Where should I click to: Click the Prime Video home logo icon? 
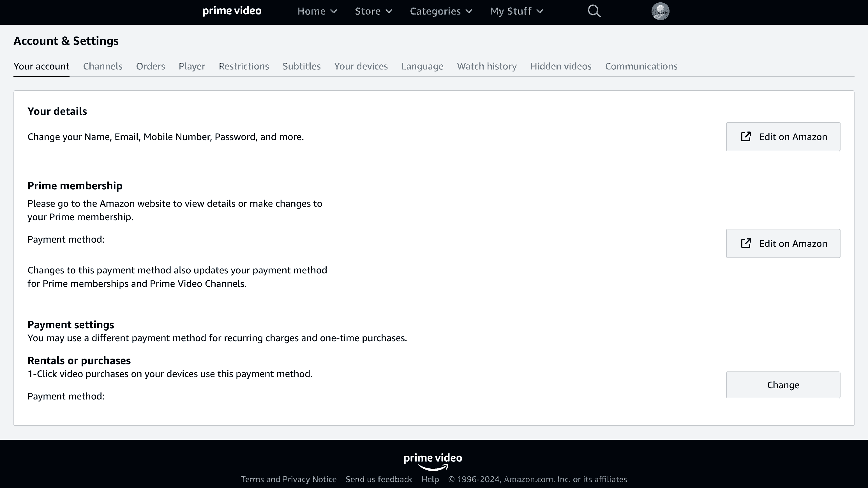coord(231,11)
